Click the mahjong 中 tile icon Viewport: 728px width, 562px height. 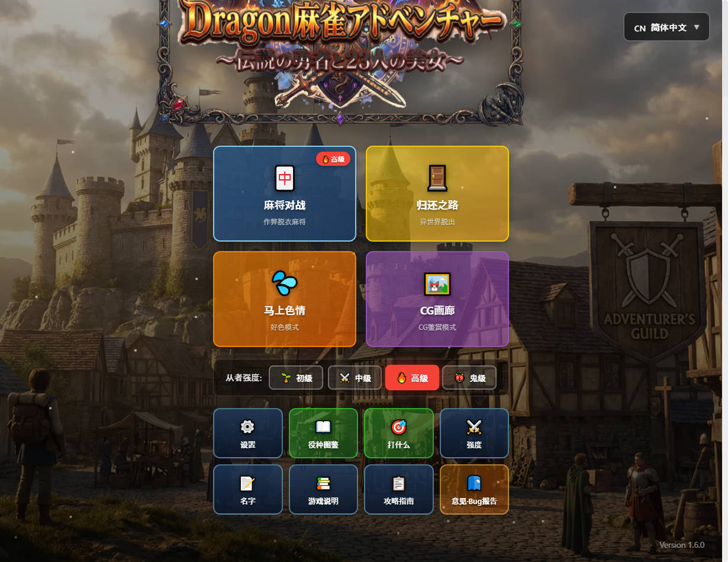(285, 178)
